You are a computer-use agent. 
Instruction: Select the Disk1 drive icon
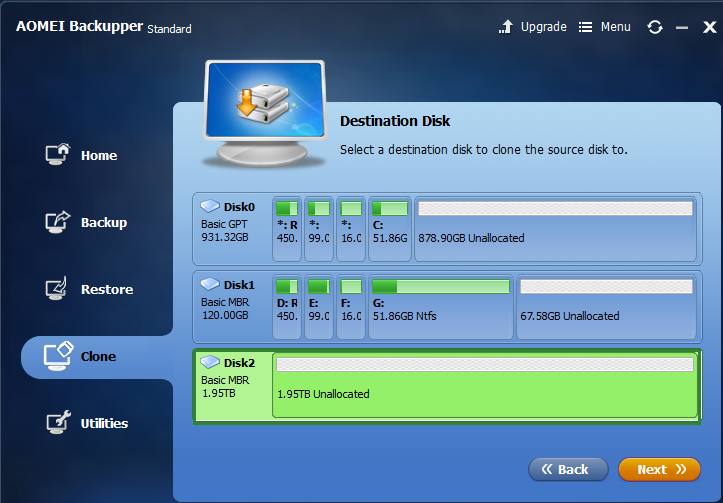click(x=210, y=284)
